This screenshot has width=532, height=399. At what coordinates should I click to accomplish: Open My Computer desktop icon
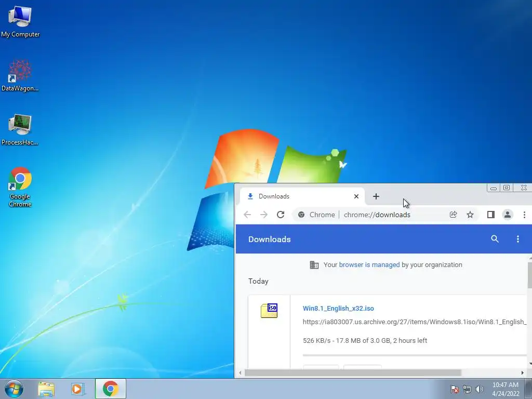(20, 22)
